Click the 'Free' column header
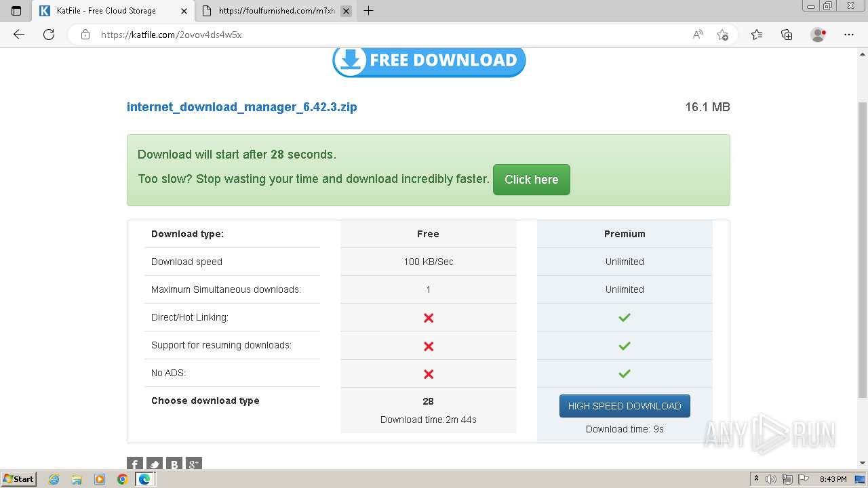Viewport: 868px width, 488px height. tap(428, 234)
